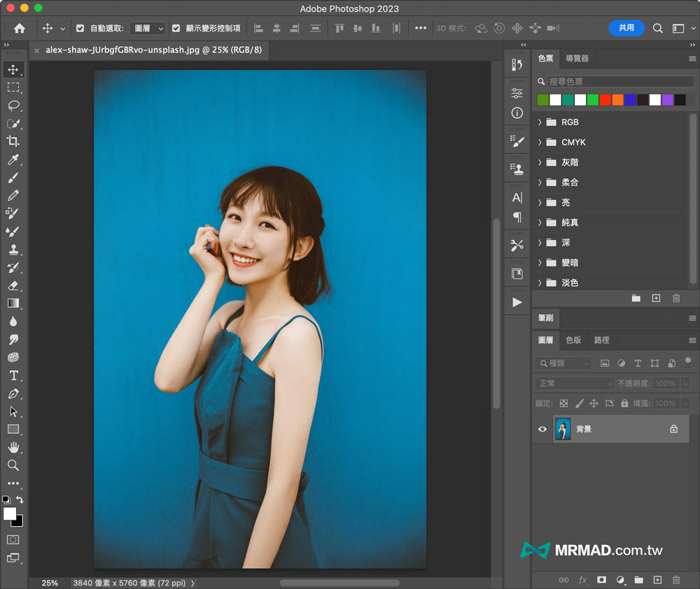This screenshot has height=589, width=700.
Task: Add layer mask icon at bottom
Action: (x=601, y=580)
